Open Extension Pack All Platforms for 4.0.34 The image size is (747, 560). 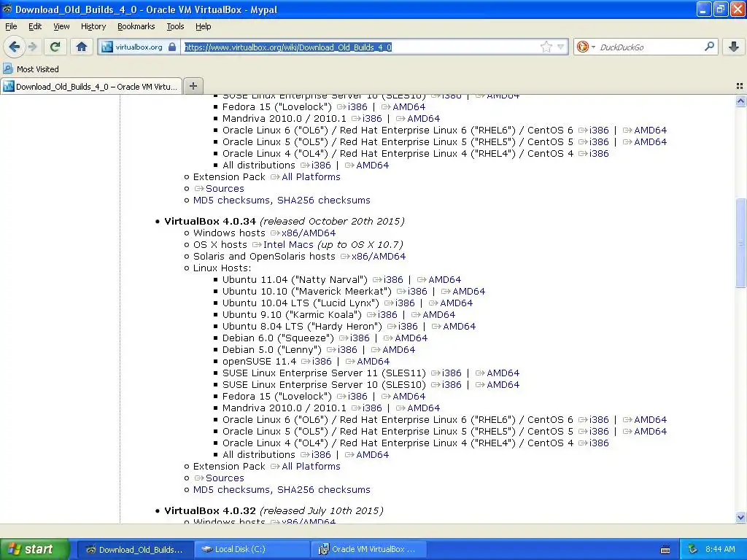coord(311,466)
